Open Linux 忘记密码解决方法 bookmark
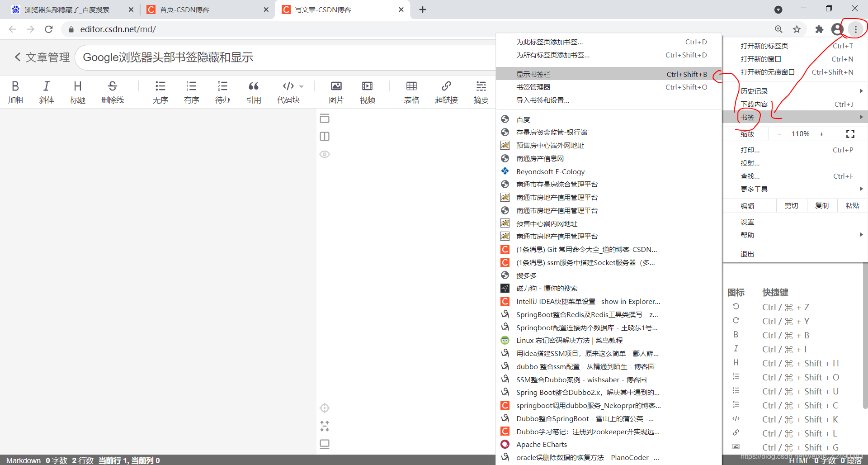The height and width of the screenshot is (465, 868). coord(609,341)
